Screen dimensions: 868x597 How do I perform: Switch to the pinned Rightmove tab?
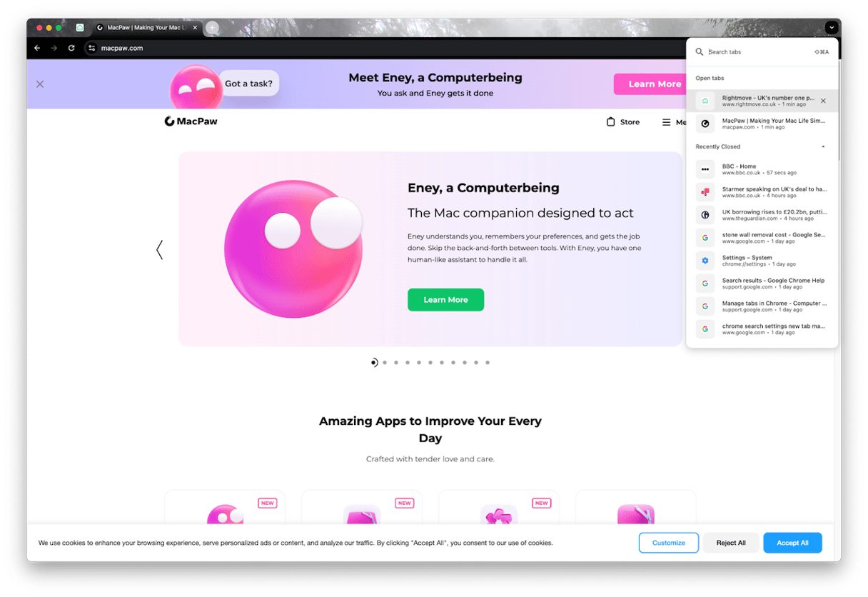point(80,28)
